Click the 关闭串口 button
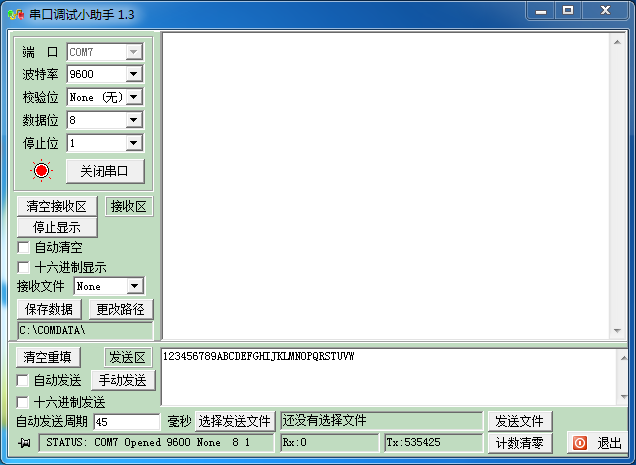636x465 pixels. (x=105, y=171)
